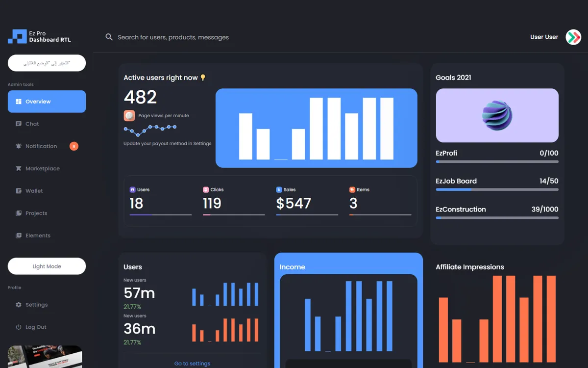Click the lightbulb icon beside Active users

(203, 78)
